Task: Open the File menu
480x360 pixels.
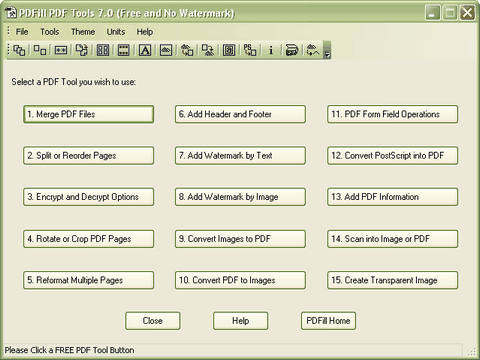Action: 22,32
